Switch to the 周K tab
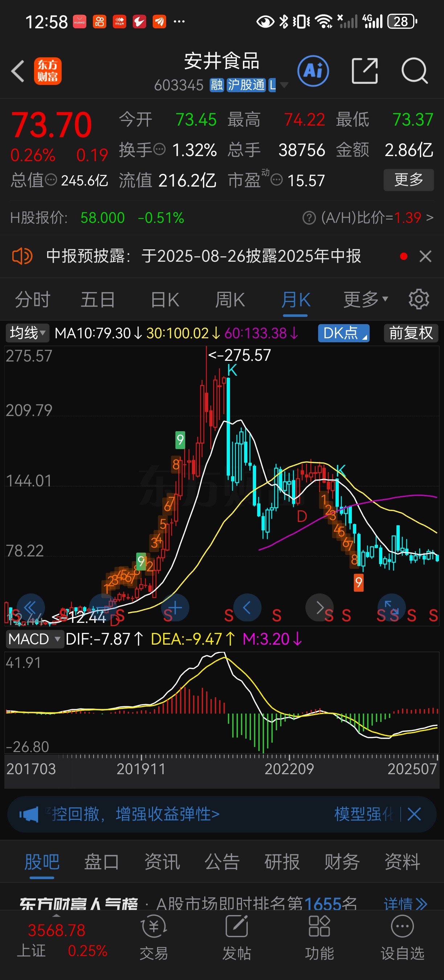 coord(230,299)
